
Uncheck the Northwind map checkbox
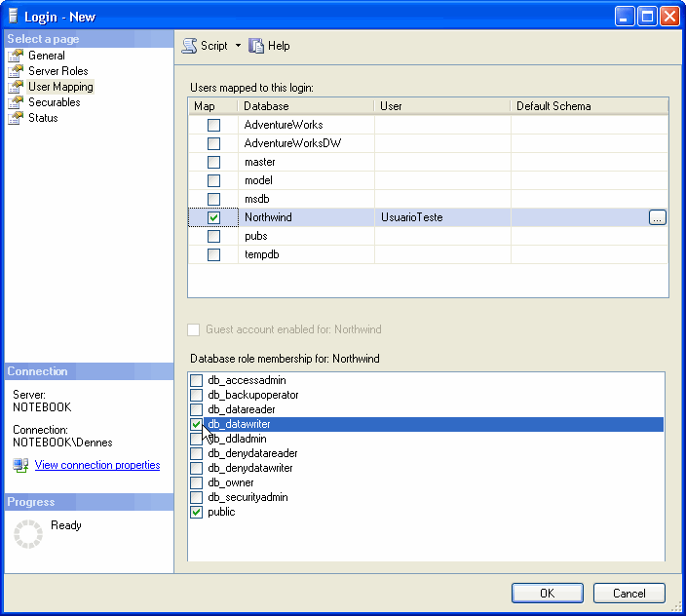[213, 217]
